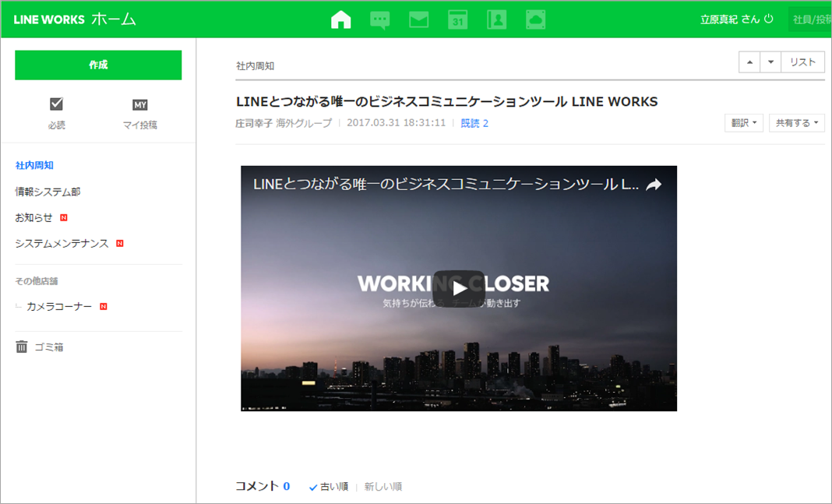Expand the 共有する dropdown
The image size is (832, 504).
click(796, 123)
